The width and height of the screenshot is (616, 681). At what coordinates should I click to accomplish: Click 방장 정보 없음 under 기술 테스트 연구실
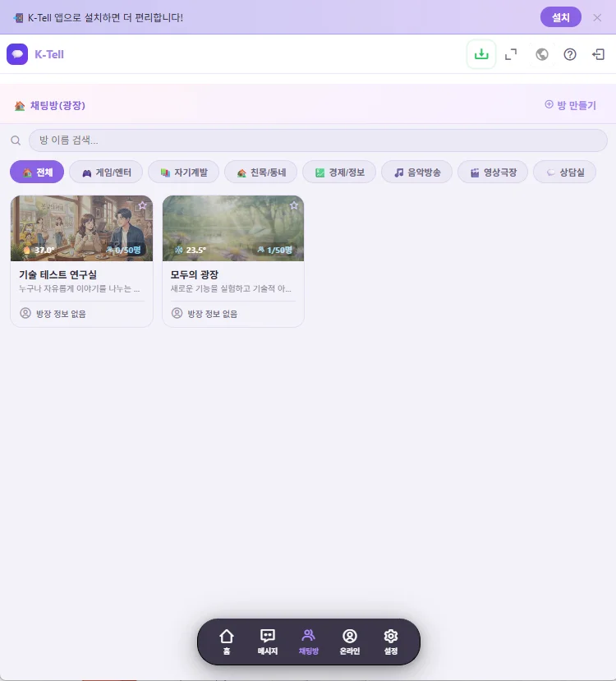click(53, 314)
